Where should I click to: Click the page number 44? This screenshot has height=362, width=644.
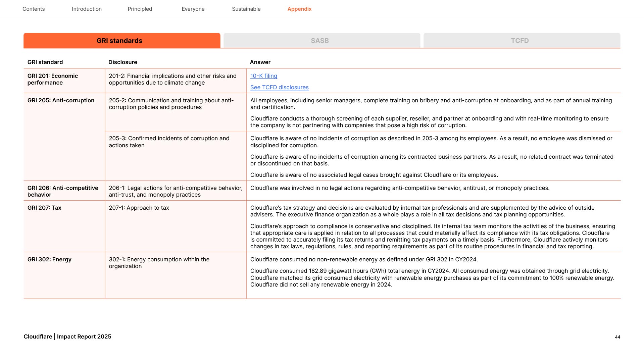(617, 337)
